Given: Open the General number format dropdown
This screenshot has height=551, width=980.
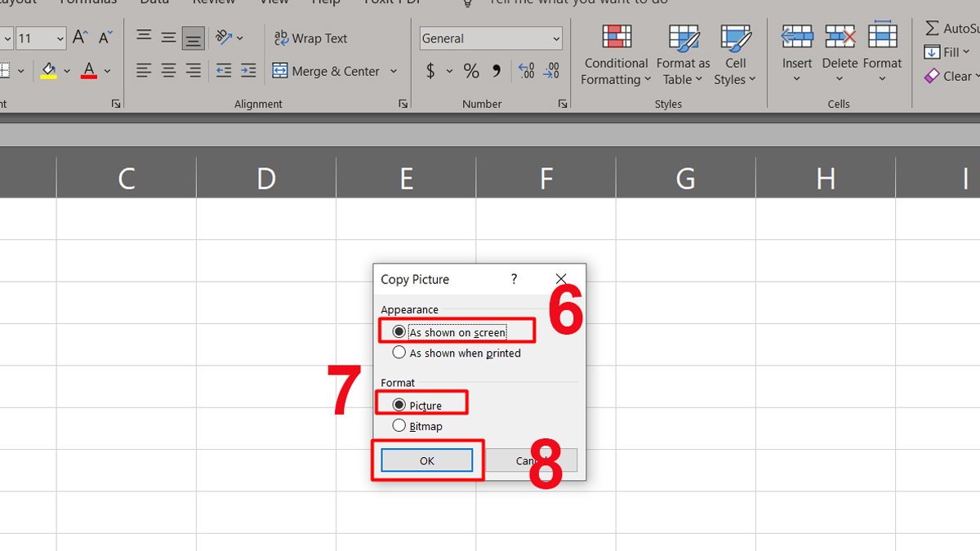Looking at the screenshot, I should click(556, 38).
